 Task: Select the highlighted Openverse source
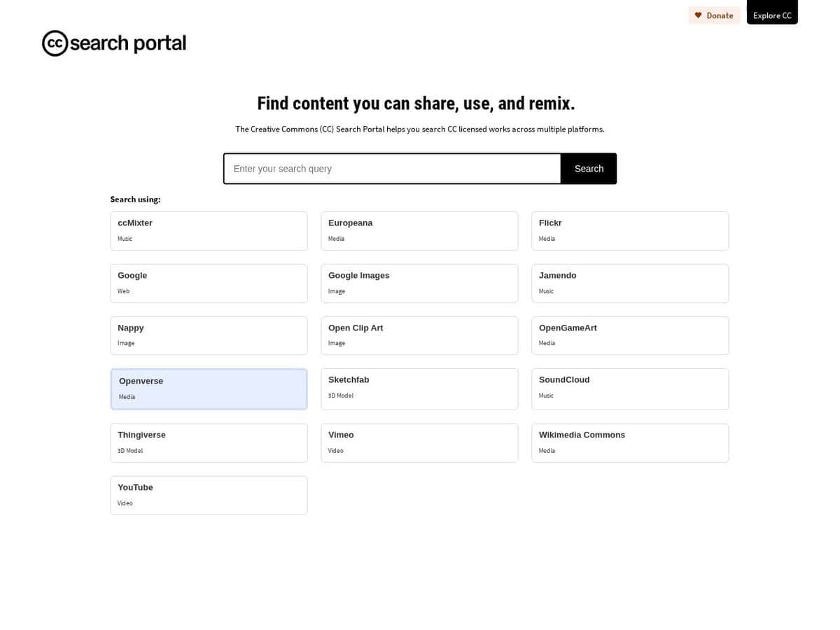click(x=209, y=389)
